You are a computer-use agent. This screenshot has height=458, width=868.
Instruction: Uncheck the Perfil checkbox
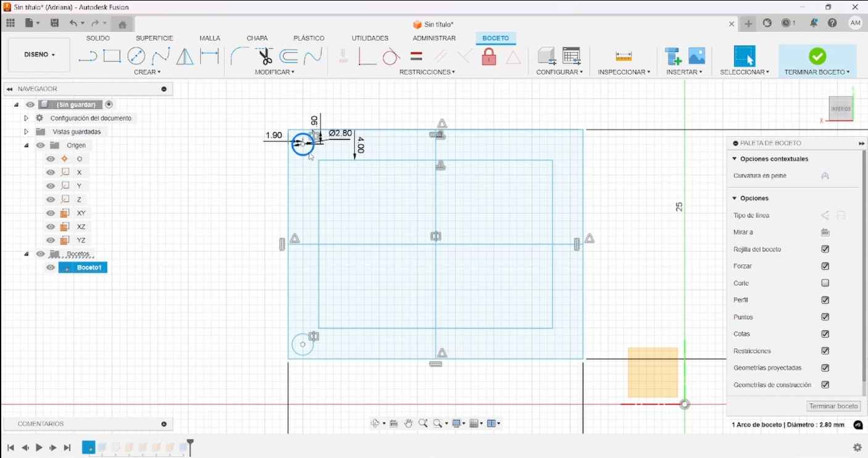pyautogui.click(x=825, y=300)
